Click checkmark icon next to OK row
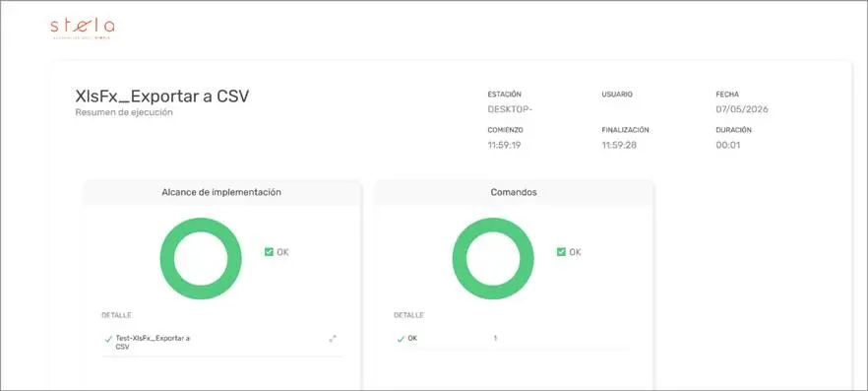The width and height of the screenshot is (868, 391). 401,339
